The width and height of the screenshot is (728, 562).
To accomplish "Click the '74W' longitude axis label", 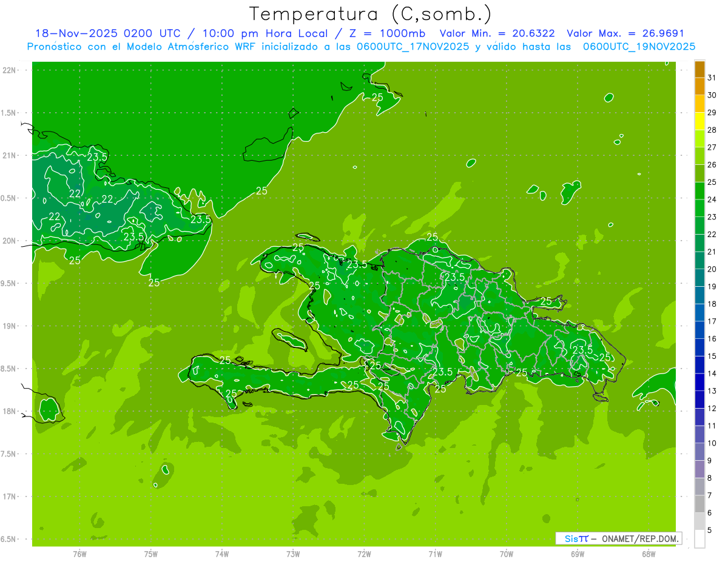I will pyautogui.click(x=222, y=554).
